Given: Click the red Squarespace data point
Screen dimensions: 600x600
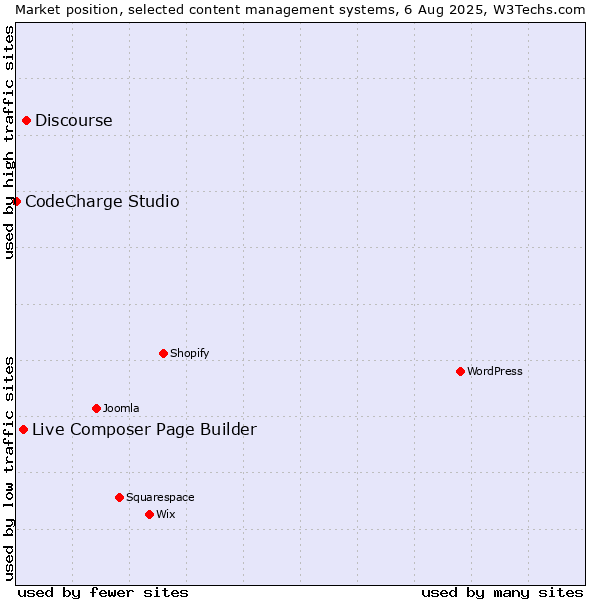Looking at the screenshot, I should click(119, 497).
